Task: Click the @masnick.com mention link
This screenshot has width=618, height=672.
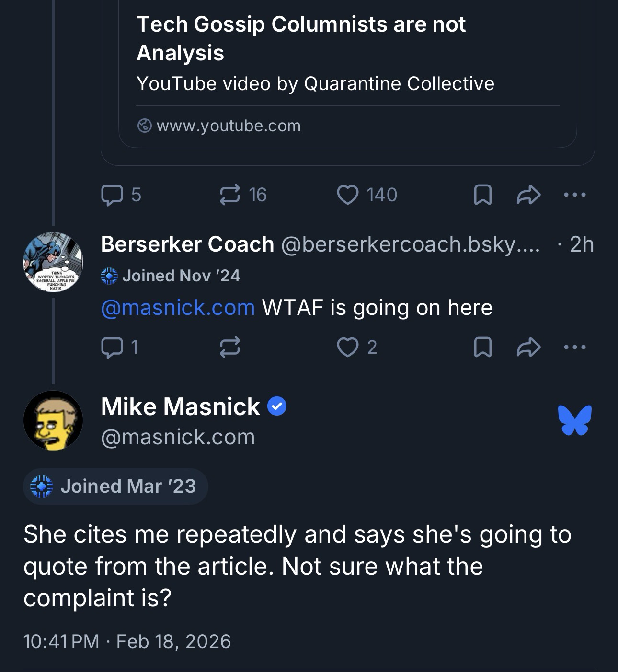Action: (178, 308)
